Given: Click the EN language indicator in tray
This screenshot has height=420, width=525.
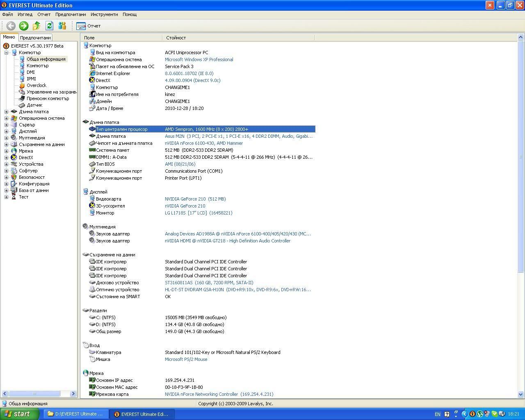Looking at the screenshot, I should 438,414.
